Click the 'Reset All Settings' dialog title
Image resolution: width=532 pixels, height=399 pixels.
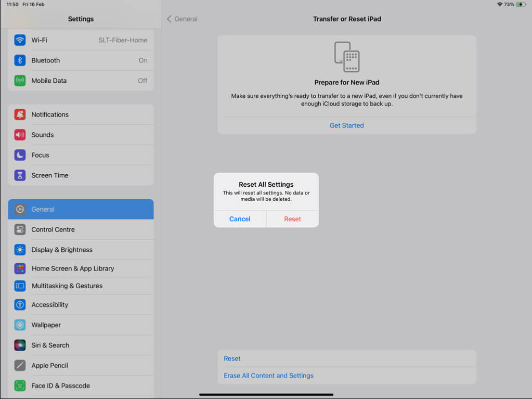click(266, 185)
